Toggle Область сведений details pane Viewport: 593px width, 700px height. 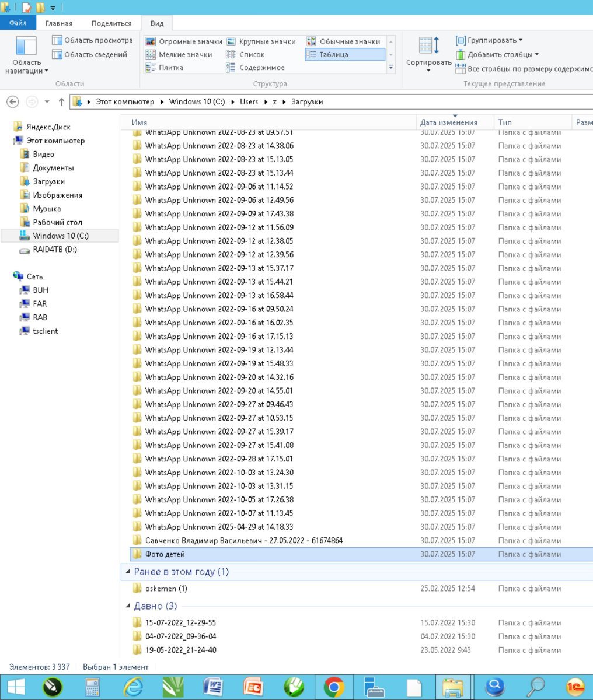(89, 54)
